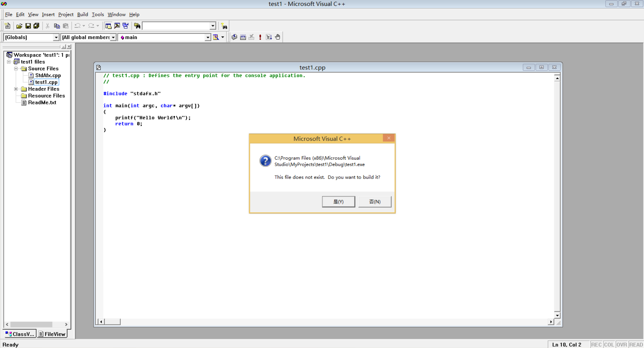Screen dimensions: 644x348
Task: Open the (Globals) class dropdown
Action: pyautogui.click(x=56, y=37)
